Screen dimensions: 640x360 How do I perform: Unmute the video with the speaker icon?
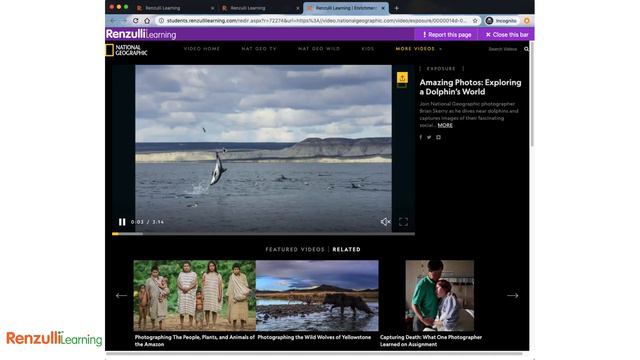click(385, 222)
